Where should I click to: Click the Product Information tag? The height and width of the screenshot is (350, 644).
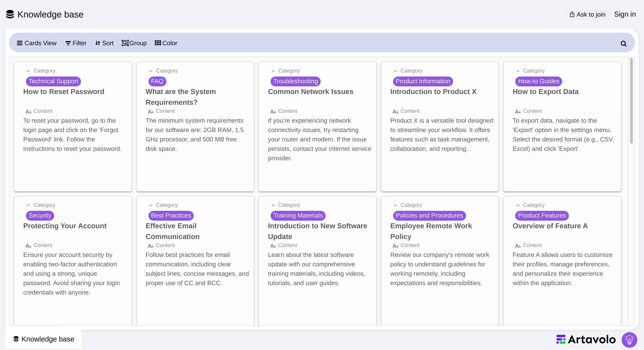click(423, 81)
